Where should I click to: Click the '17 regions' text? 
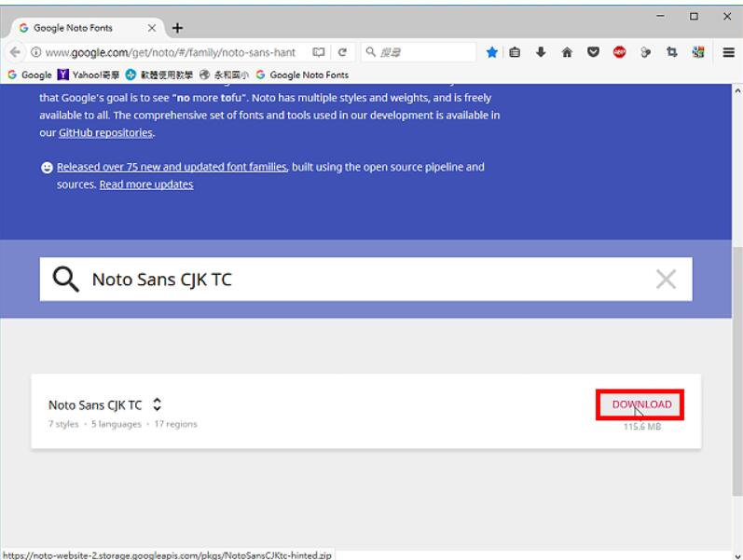(x=175, y=424)
